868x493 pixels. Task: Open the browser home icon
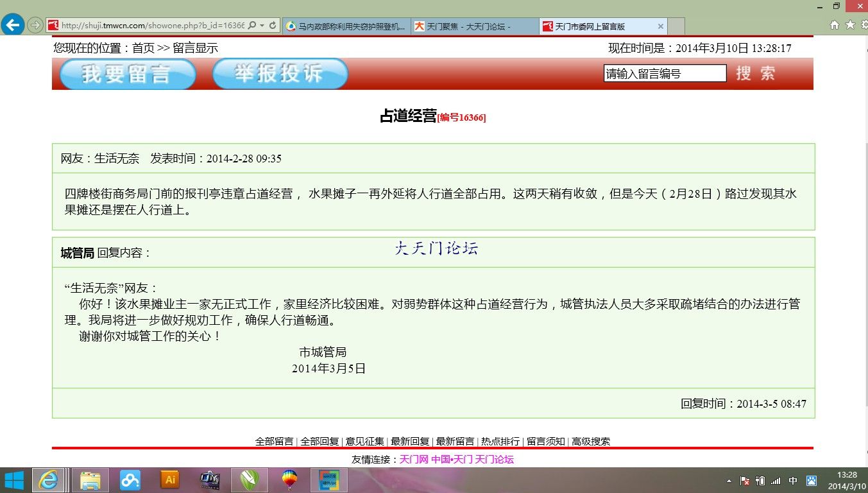point(835,25)
